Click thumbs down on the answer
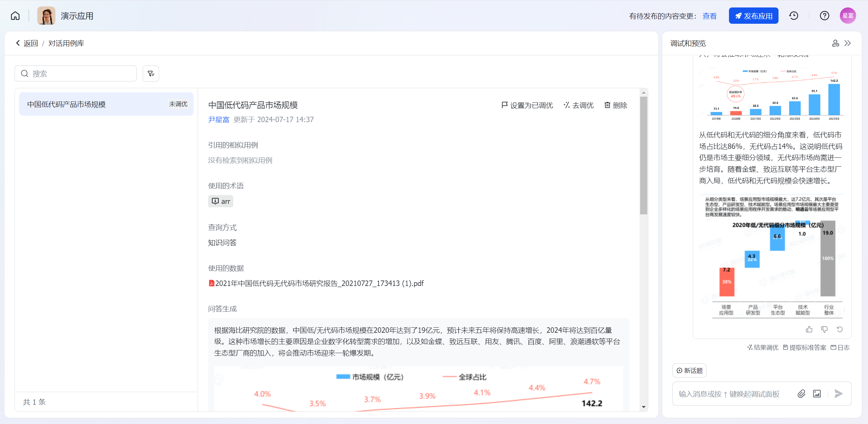 (x=824, y=329)
